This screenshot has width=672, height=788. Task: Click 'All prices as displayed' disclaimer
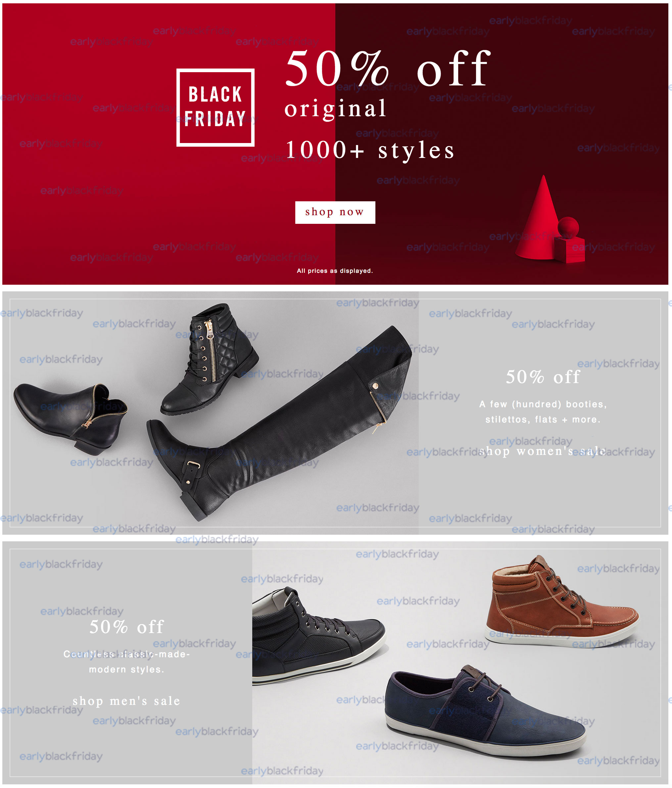(x=335, y=271)
